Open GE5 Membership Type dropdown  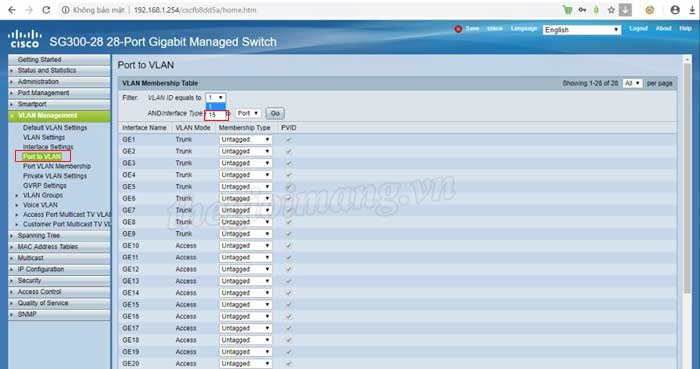click(x=246, y=187)
